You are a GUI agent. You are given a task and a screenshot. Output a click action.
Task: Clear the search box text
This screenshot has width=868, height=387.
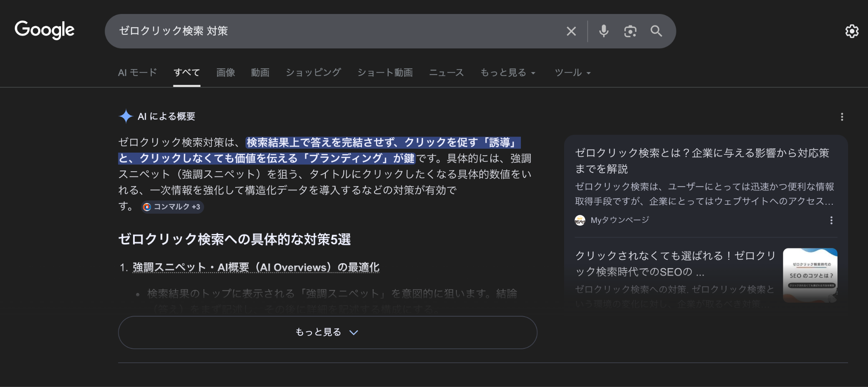571,31
